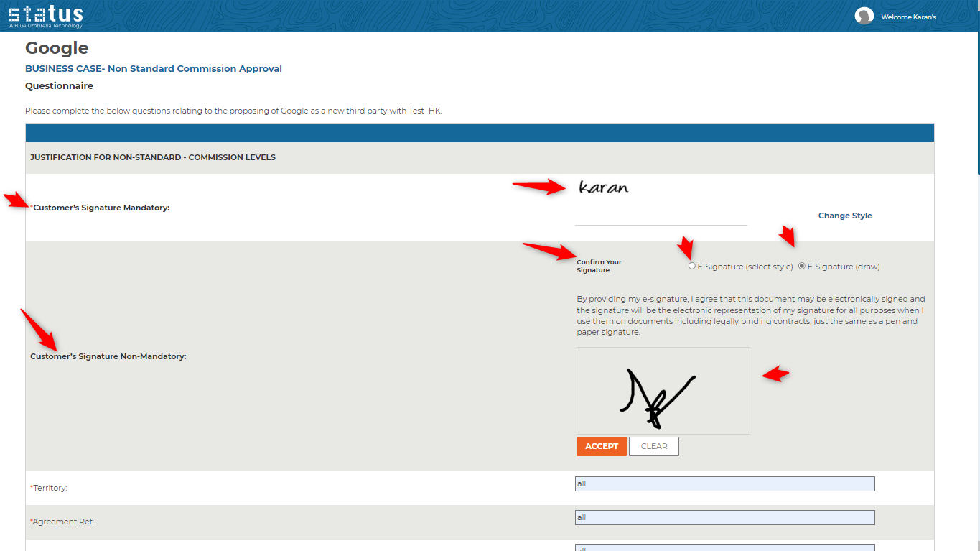Open the Change Style option
Viewport: 980px width, 551px height.
tap(845, 215)
